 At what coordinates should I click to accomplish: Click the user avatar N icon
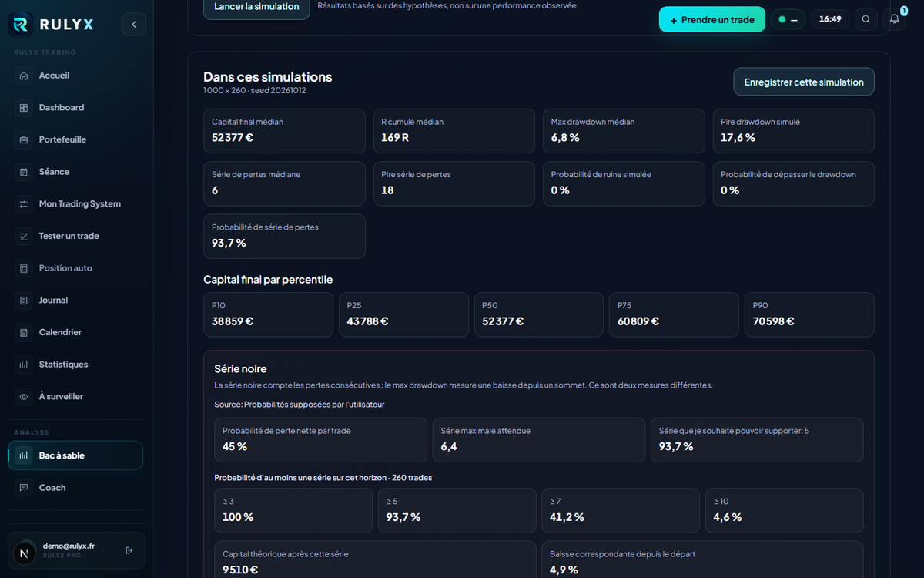(x=25, y=553)
